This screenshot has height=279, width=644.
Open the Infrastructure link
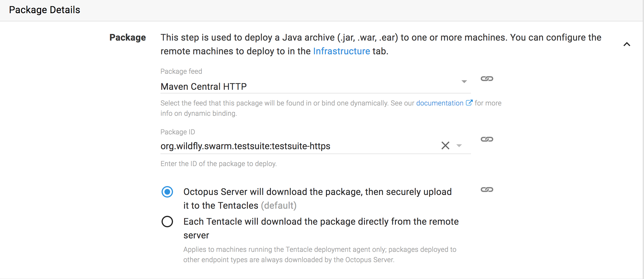[x=341, y=51]
